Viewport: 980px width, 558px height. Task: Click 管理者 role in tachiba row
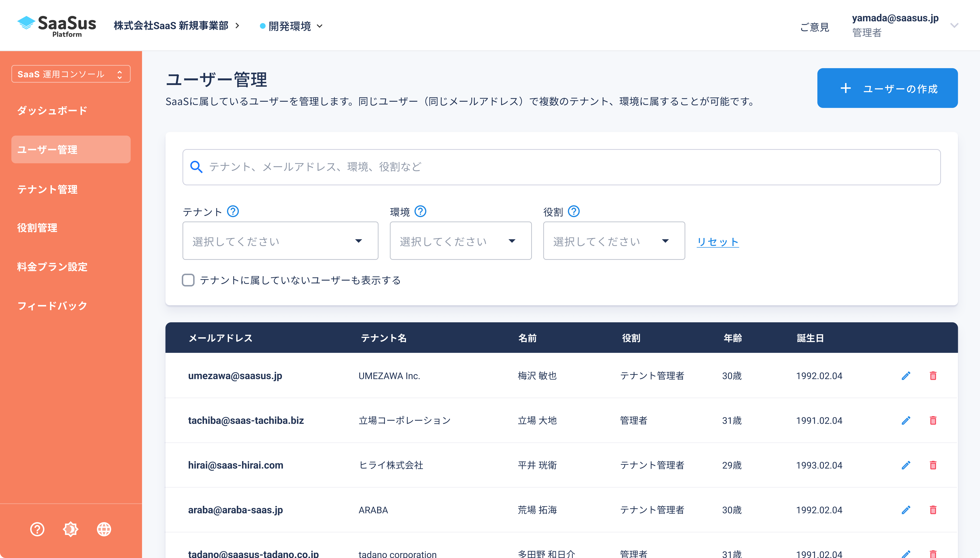(x=634, y=420)
